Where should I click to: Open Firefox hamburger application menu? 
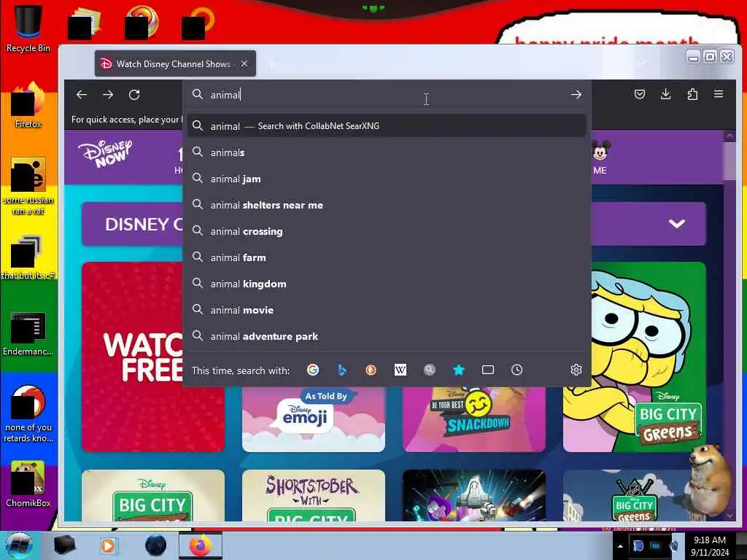719,94
